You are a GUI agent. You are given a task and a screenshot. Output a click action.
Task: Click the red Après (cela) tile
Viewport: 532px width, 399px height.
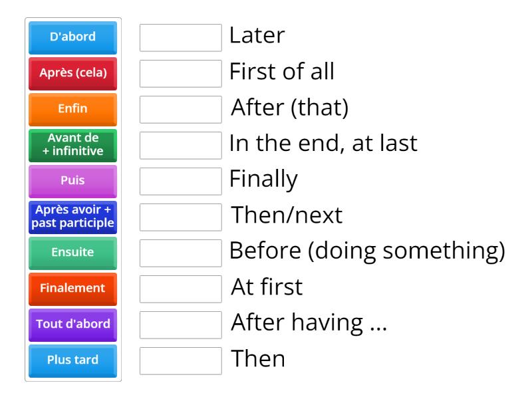pos(72,74)
